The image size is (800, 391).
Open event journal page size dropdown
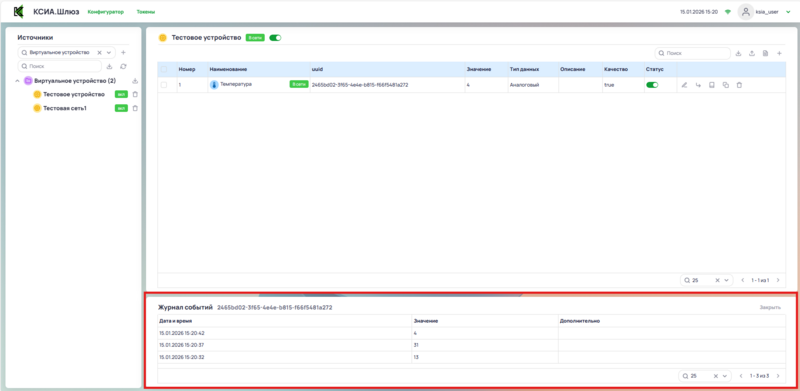tap(724, 376)
